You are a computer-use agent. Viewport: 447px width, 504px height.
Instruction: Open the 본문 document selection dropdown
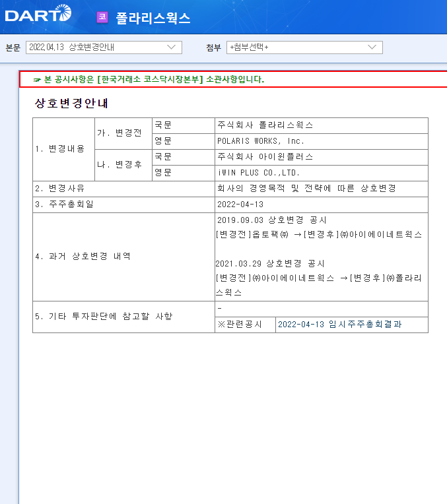[104, 47]
